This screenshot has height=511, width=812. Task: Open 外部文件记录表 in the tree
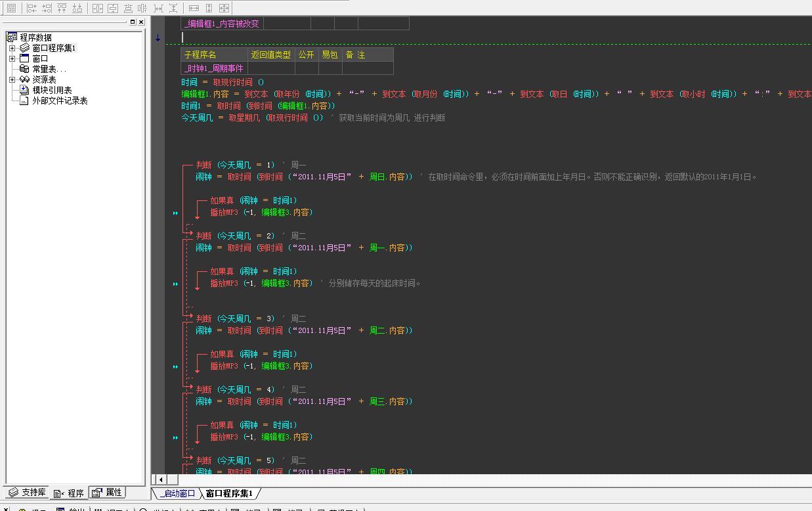[60, 100]
